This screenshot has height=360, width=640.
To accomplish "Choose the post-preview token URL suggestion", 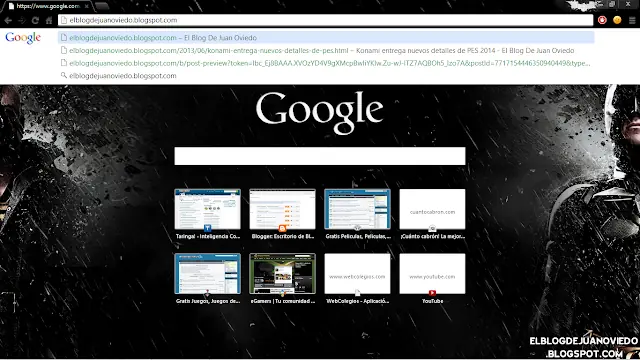I will click(x=326, y=63).
